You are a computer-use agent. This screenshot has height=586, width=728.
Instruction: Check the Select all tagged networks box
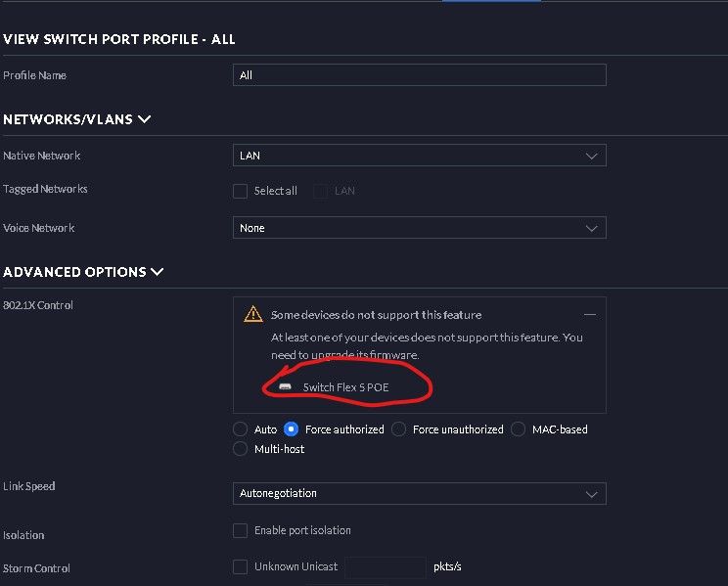(x=240, y=191)
